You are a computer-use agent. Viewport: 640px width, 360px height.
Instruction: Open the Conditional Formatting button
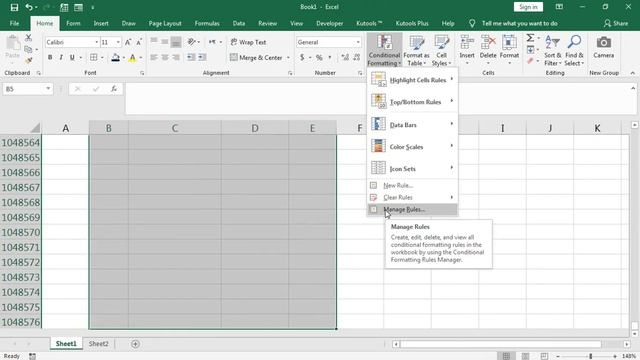(384, 50)
